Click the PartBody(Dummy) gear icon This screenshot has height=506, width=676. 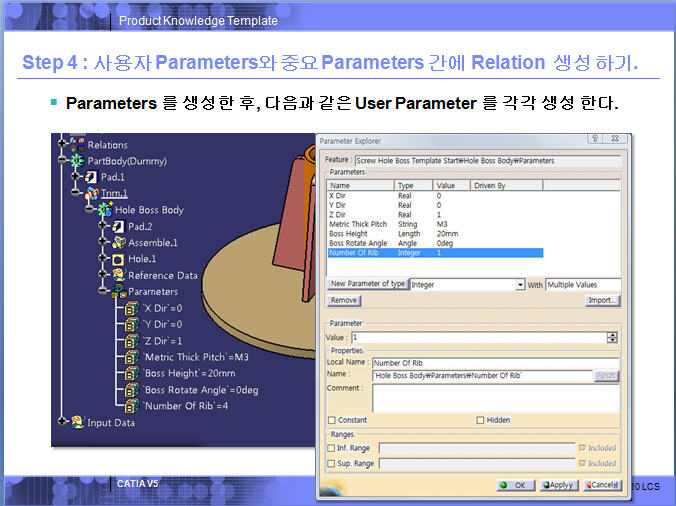coord(77,160)
